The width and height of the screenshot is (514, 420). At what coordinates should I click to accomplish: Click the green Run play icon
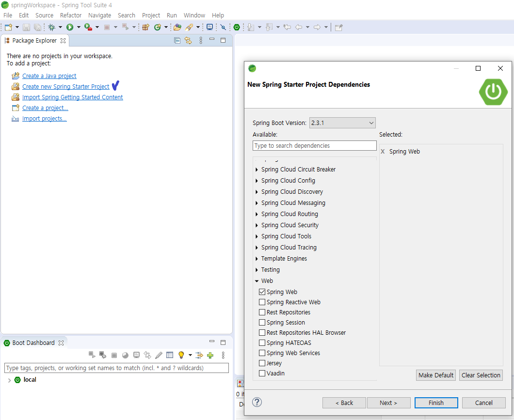(70, 27)
